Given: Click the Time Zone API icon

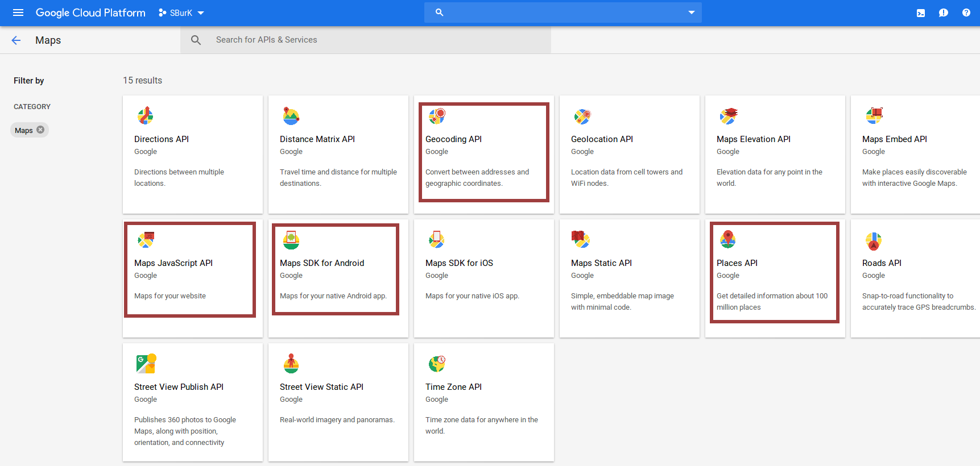Looking at the screenshot, I should tap(437, 363).
